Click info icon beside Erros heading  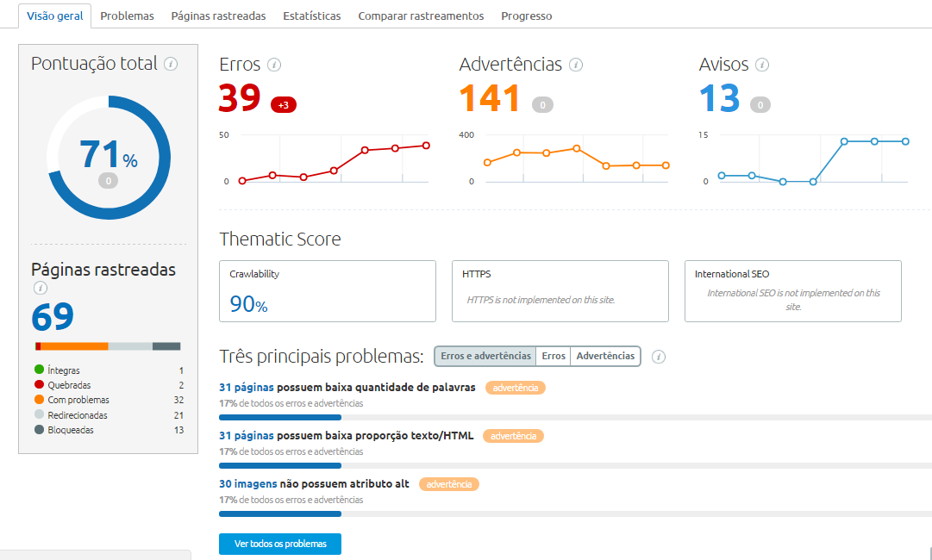[274, 65]
